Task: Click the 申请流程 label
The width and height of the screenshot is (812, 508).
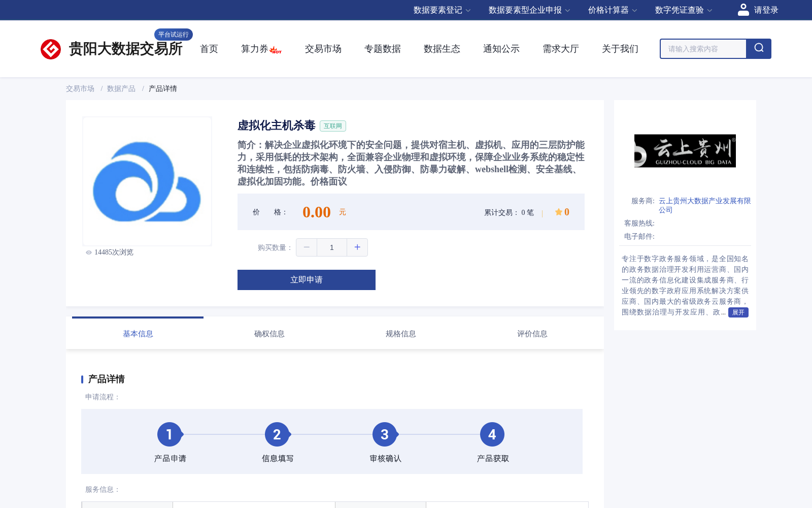Action: tap(102, 397)
